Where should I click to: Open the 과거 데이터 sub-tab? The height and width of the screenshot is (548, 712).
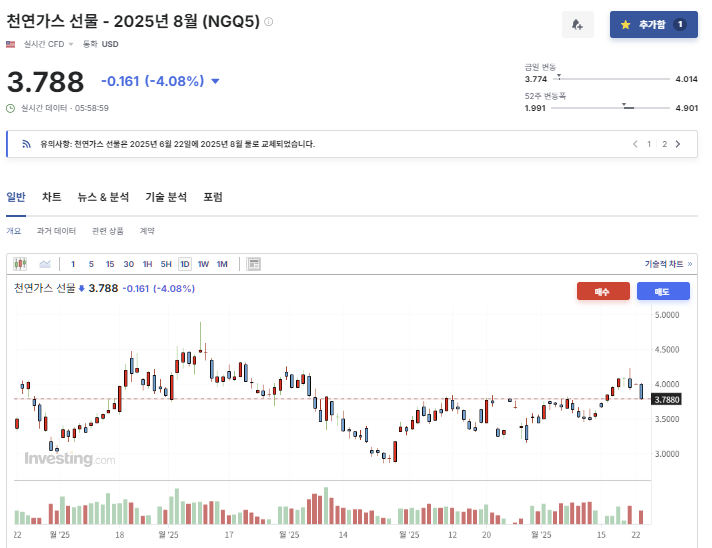coord(56,231)
